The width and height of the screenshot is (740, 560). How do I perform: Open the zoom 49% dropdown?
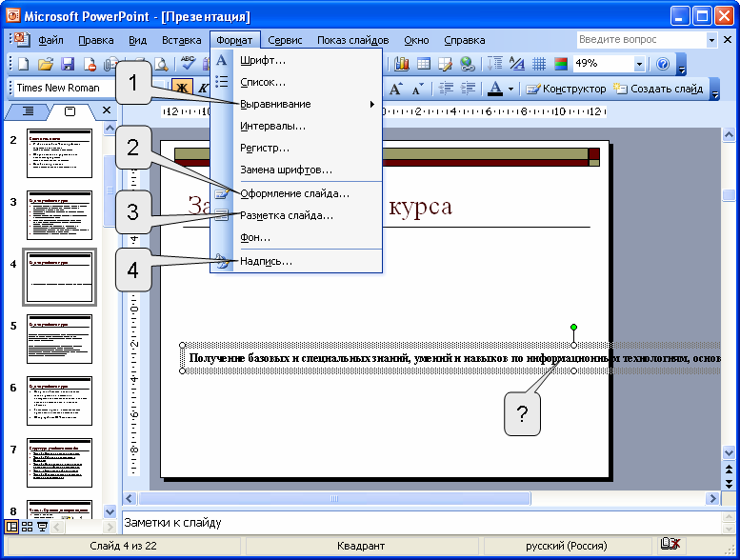[639, 64]
